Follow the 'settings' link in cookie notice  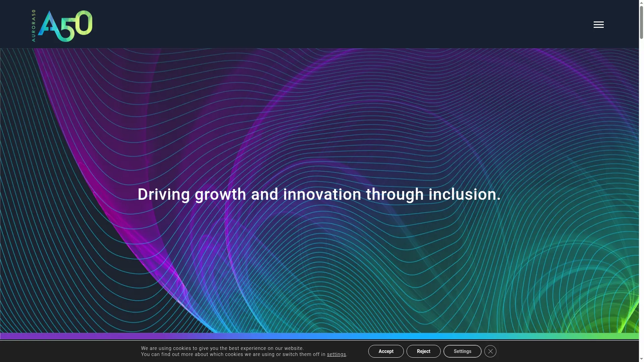coord(336,355)
